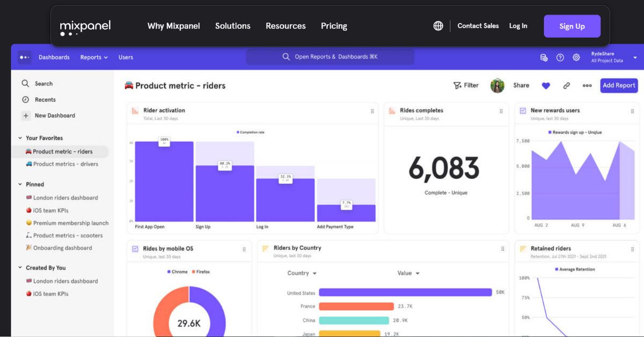
Task: Click the Recents clock icon
Action: click(25, 99)
